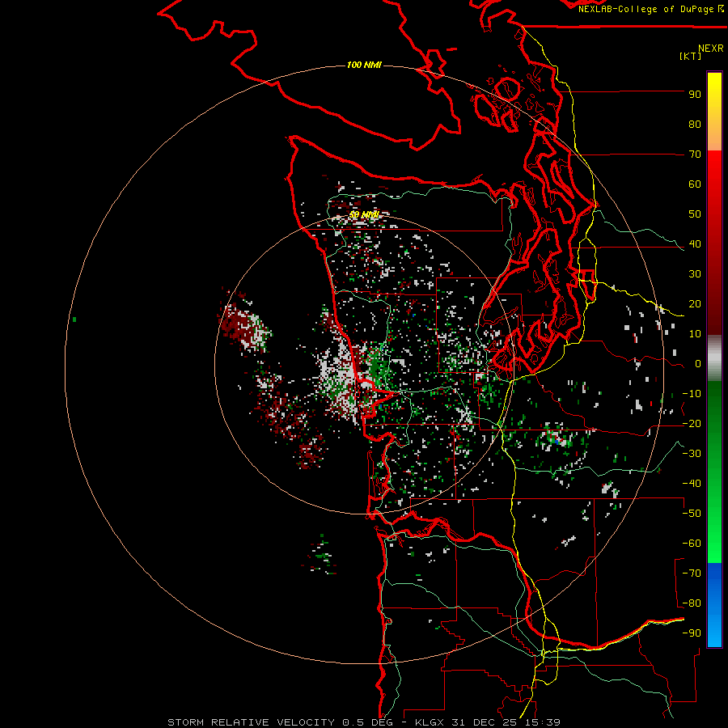
Task: Select the -50 value on the legend
Action: point(692,514)
